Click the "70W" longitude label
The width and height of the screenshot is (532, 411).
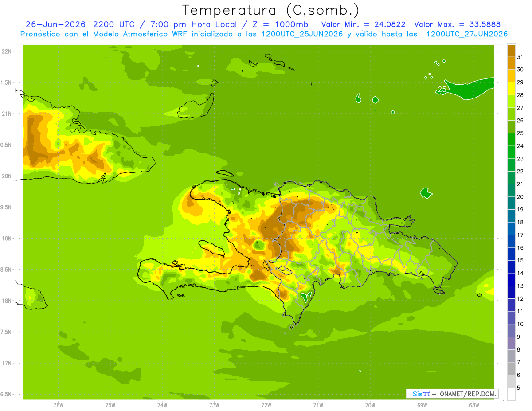coord(370,405)
